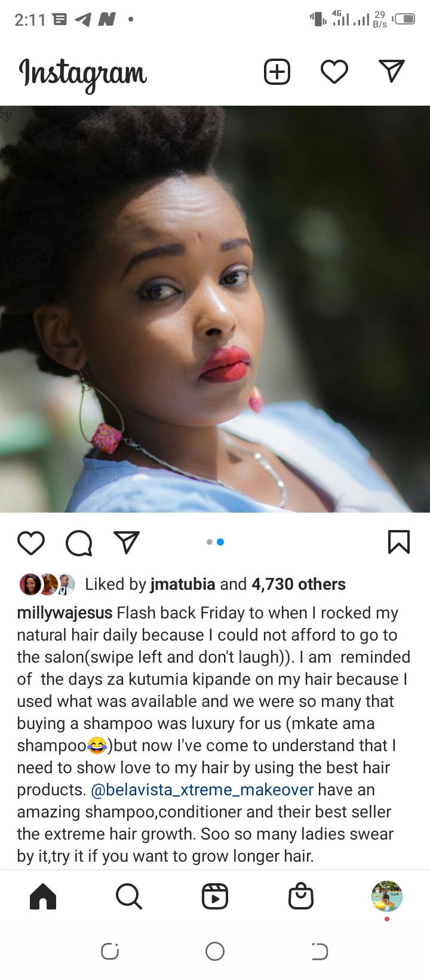Tap the new post plus icon
The width and height of the screenshot is (430, 980).
[277, 72]
